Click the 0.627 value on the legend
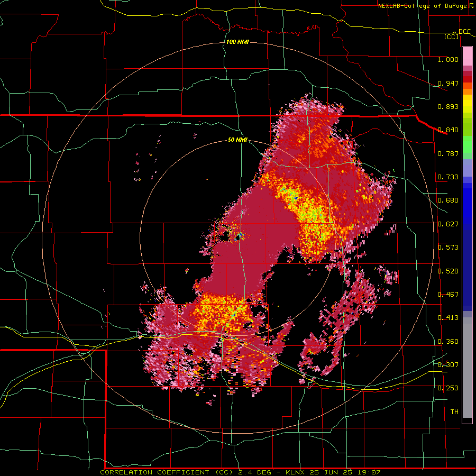Screen dimensions: 476x476 point(448,224)
